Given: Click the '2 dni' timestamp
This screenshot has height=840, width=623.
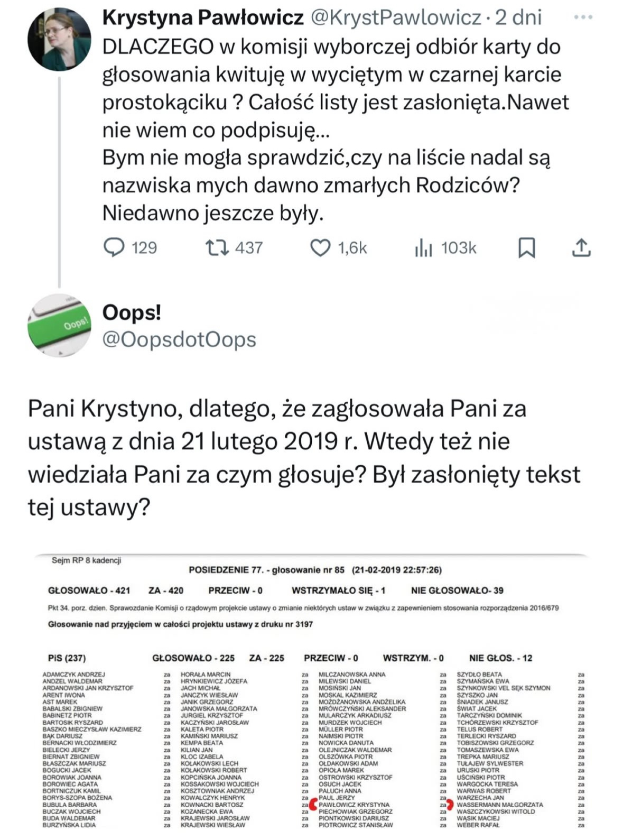Looking at the screenshot, I should [518, 17].
